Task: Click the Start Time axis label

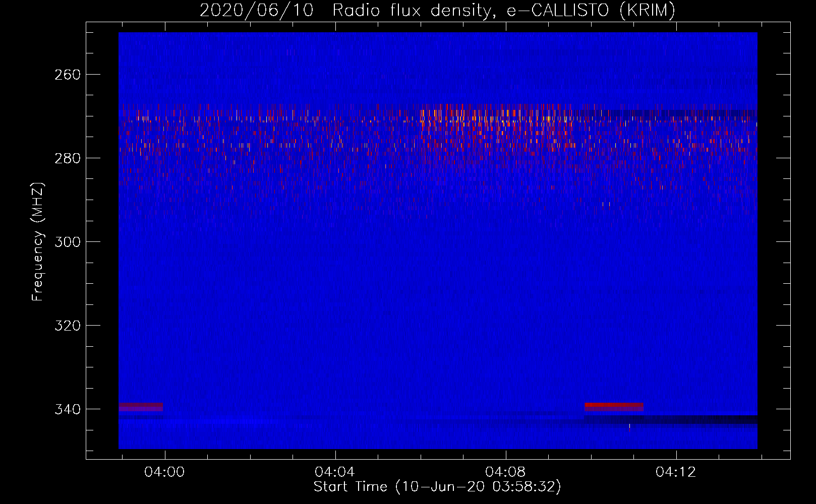Action: (437, 487)
